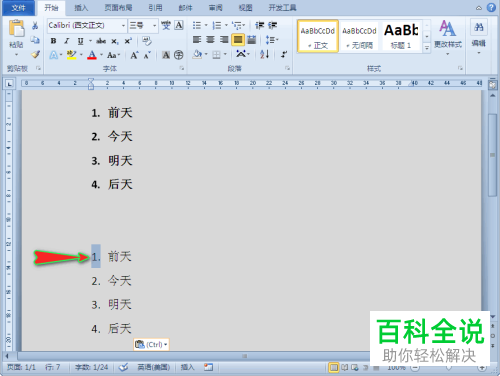500x376 pixels.
Task: Open the Paste Options (Ctrl) dropdown
Action: [152, 344]
